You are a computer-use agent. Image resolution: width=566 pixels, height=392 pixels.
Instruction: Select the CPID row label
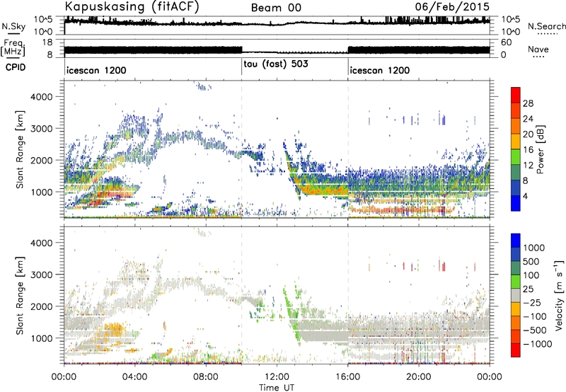pyautogui.click(x=15, y=67)
